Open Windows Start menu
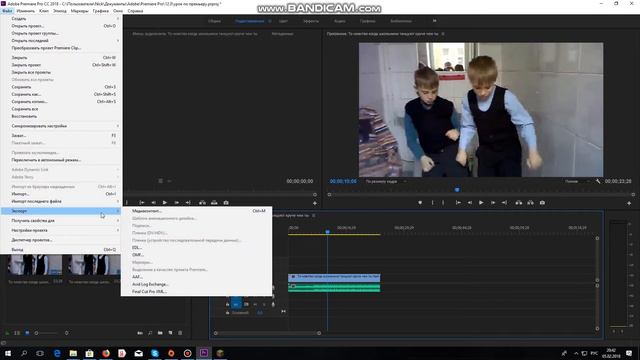The height and width of the screenshot is (360, 640). click(8, 353)
